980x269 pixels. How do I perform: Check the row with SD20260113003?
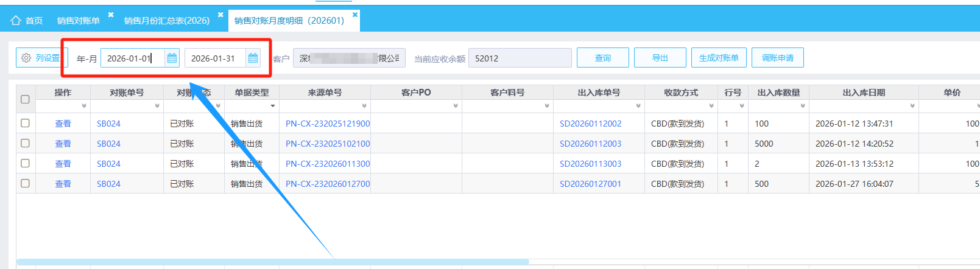[25, 163]
